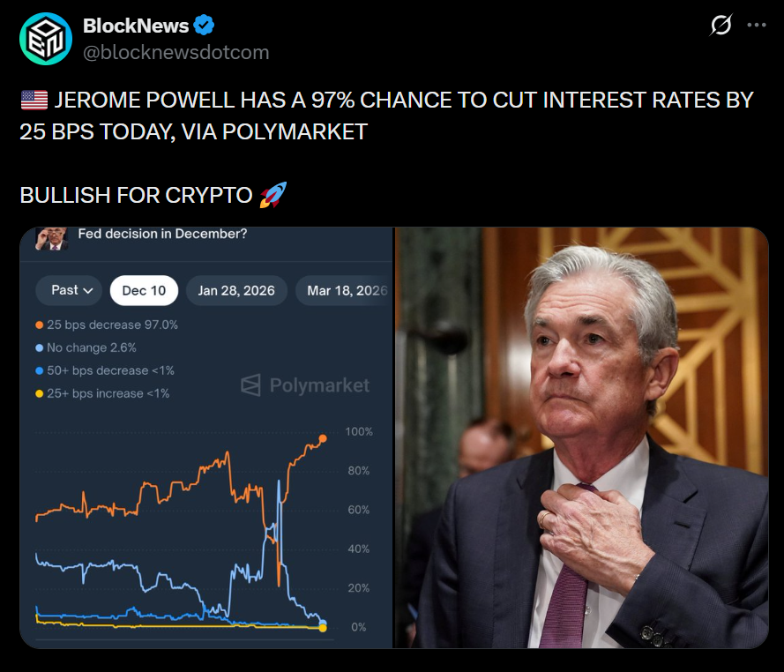784x672 pixels.
Task: Switch to the Jan 28, 2026 tab
Action: [x=236, y=290]
